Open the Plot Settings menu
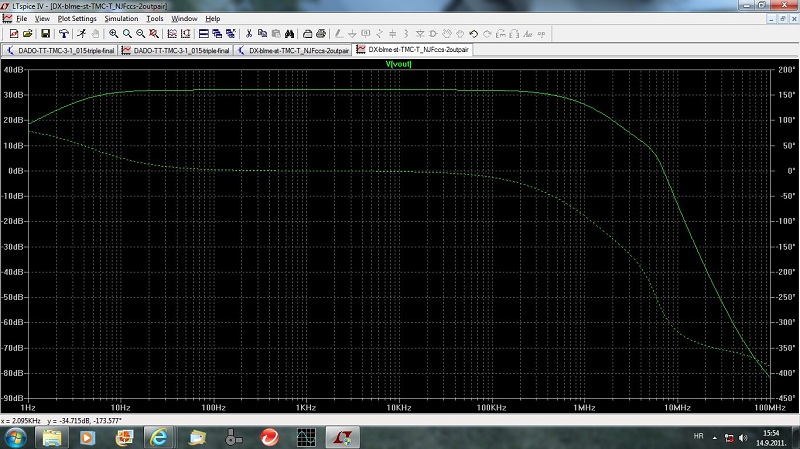This screenshot has height=449, width=800. tap(76, 19)
